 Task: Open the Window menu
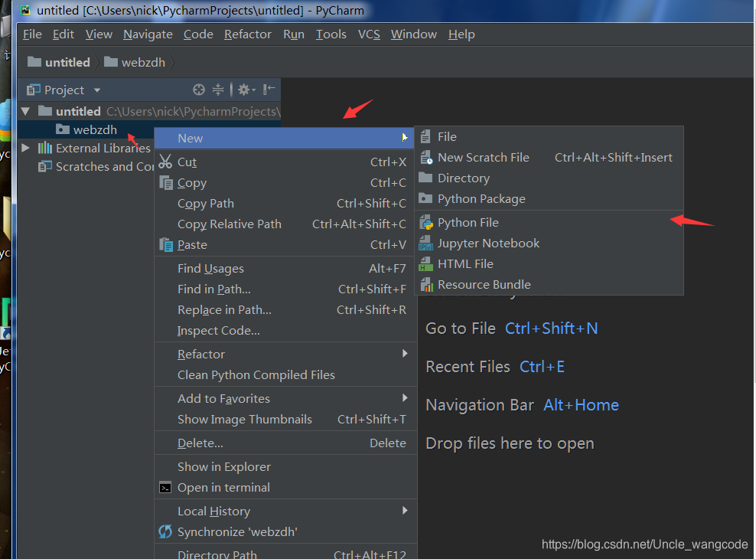414,34
